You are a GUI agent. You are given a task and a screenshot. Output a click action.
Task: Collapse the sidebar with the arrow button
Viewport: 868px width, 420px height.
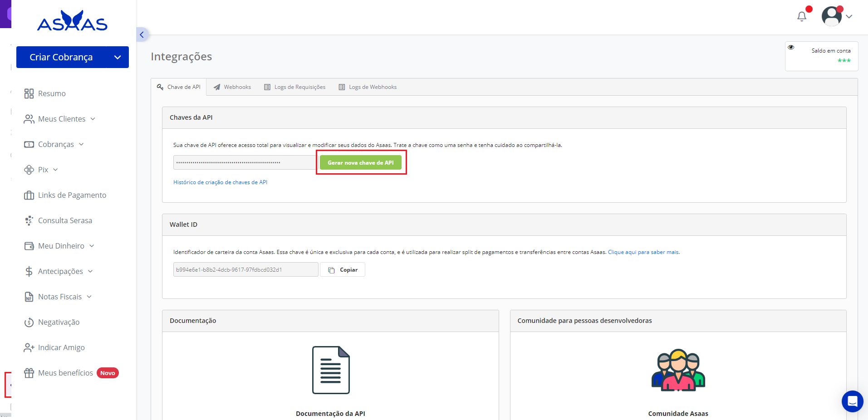click(x=142, y=34)
